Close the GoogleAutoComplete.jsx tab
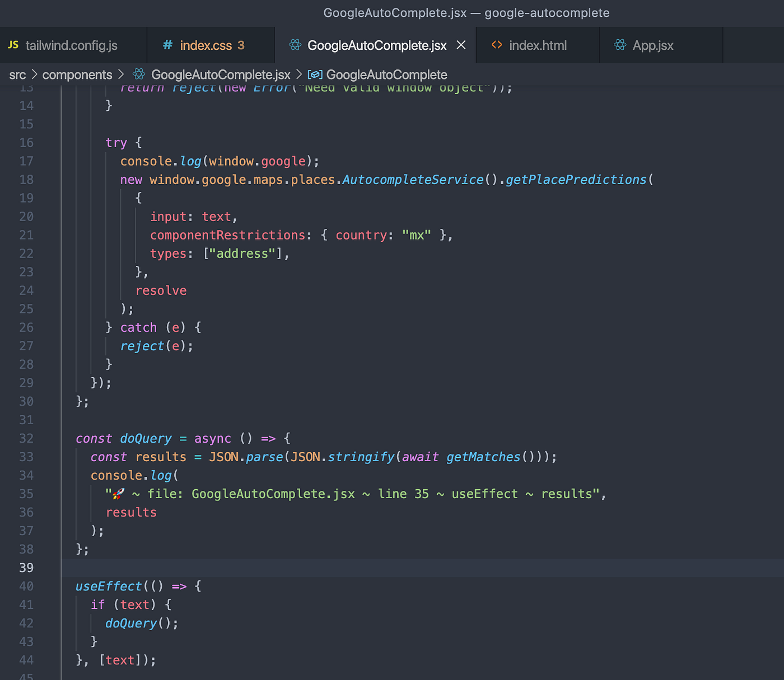 (x=461, y=45)
